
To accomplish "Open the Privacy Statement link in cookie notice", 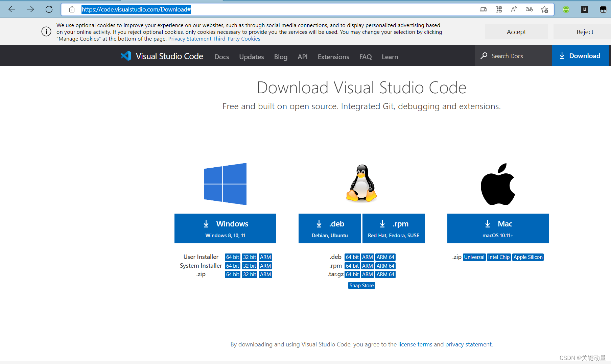I will tap(190, 39).
